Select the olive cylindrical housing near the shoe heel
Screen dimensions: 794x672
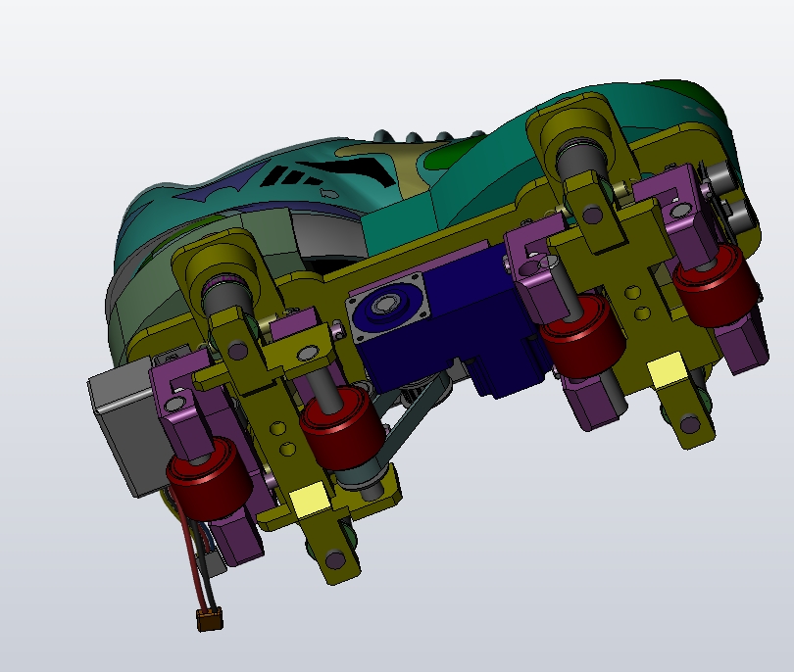tap(577, 132)
